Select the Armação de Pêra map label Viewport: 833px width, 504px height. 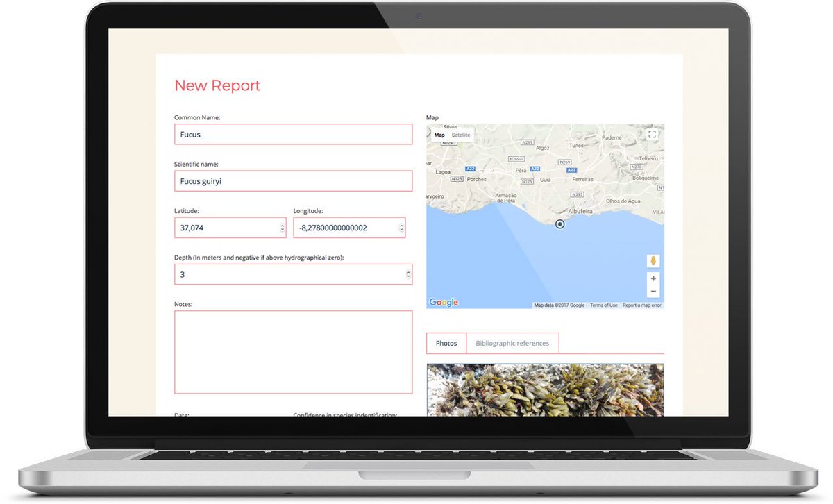click(505, 199)
